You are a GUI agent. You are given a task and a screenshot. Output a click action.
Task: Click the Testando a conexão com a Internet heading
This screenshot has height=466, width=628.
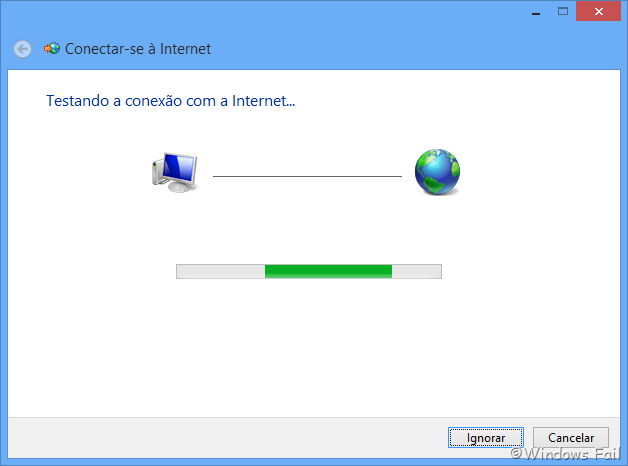pyautogui.click(x=171, y=101)
